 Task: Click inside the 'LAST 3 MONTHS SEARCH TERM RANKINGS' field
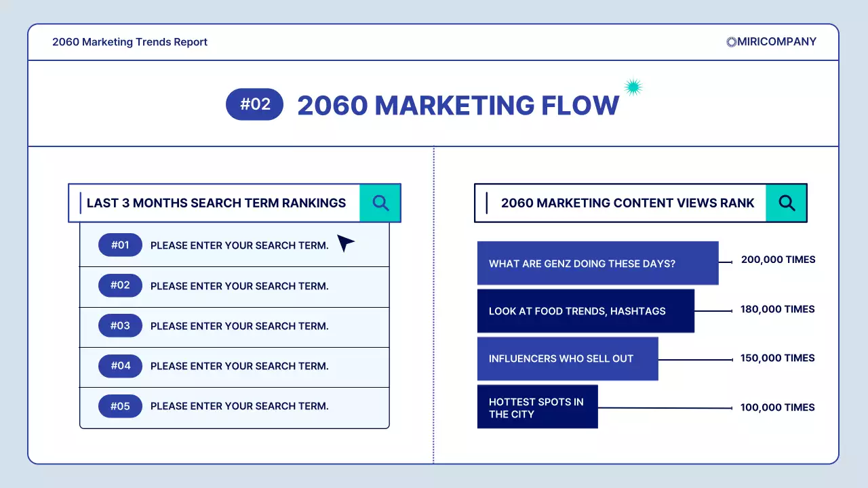pyautogui.click(x=216, y=203)
